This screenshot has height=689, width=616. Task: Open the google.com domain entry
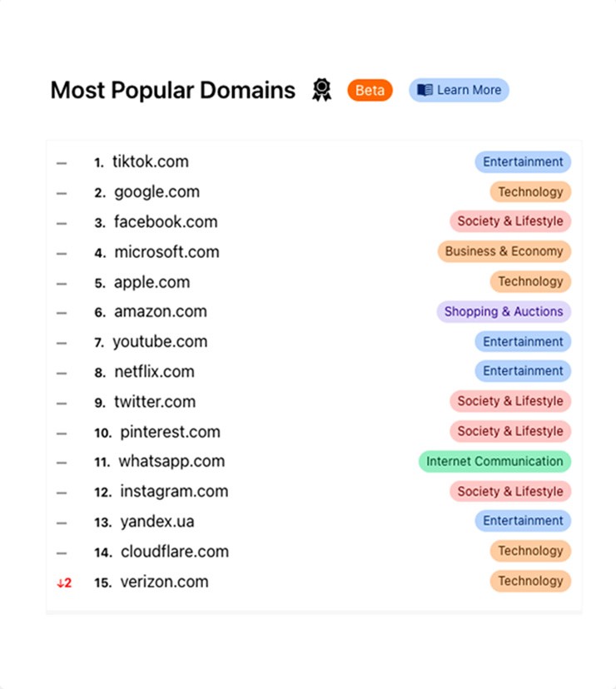pos(157,192)
